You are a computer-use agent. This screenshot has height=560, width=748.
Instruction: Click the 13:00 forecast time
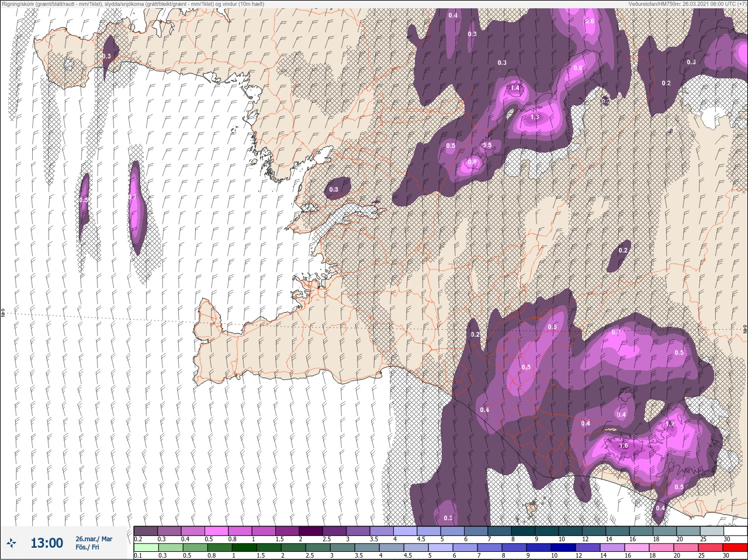point(47,543)
